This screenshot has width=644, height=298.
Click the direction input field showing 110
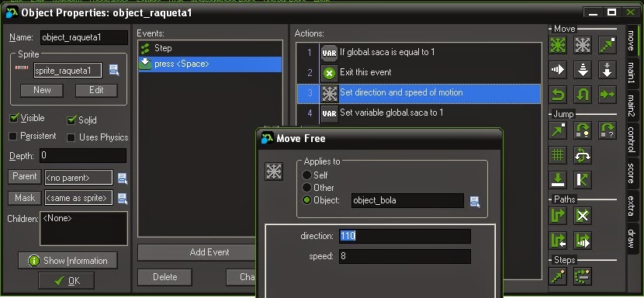coord(404,237)
